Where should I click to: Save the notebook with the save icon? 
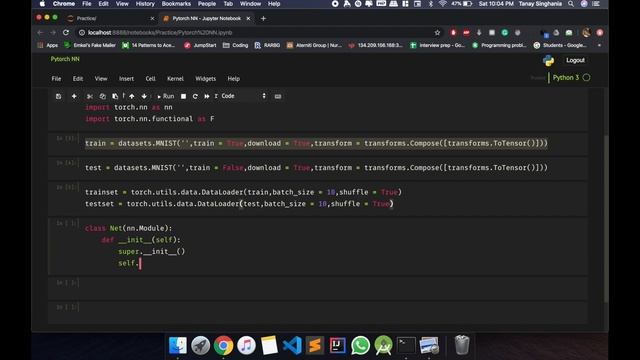pyautogui.click(x=58, y=96)
